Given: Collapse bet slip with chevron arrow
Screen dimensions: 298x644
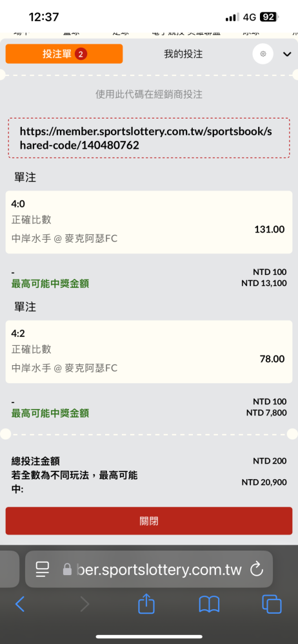Looking at the screenshot, I should tap(287, 54).
